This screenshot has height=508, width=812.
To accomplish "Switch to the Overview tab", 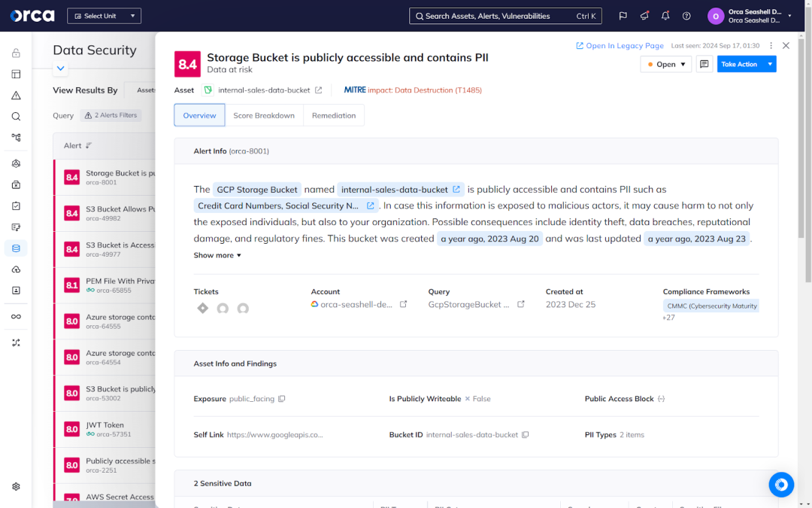I will coord(199,115).
